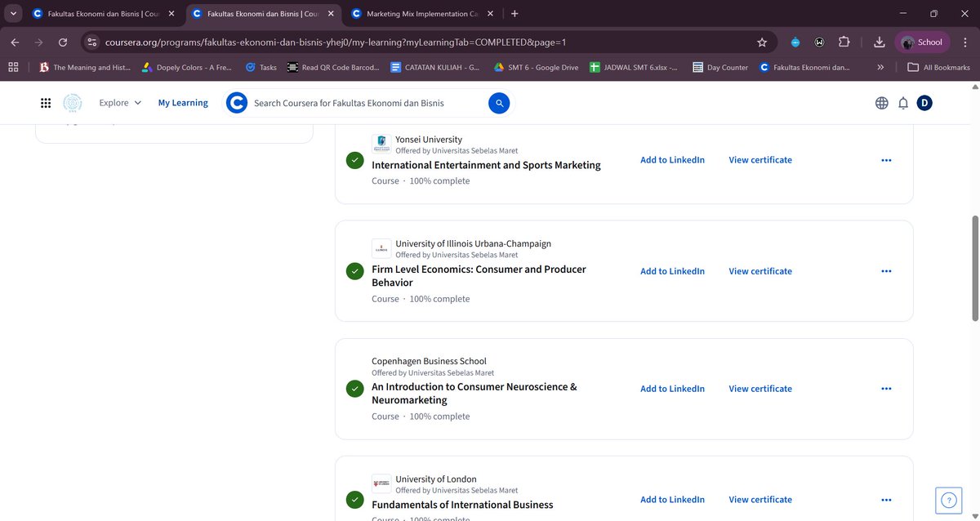Image resolution: width=980 pixels, height=521 pixels.
Task: View certificate for Firm Level Economics
Action: [760, 271]
